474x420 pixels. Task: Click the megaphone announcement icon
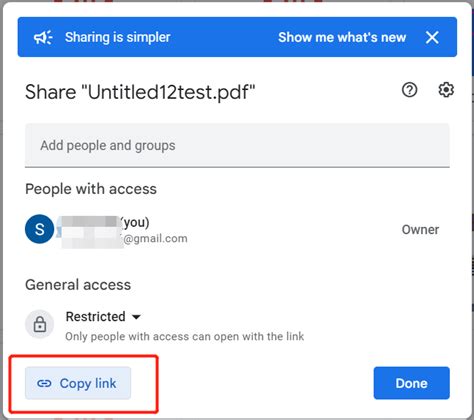coord(43,37)
